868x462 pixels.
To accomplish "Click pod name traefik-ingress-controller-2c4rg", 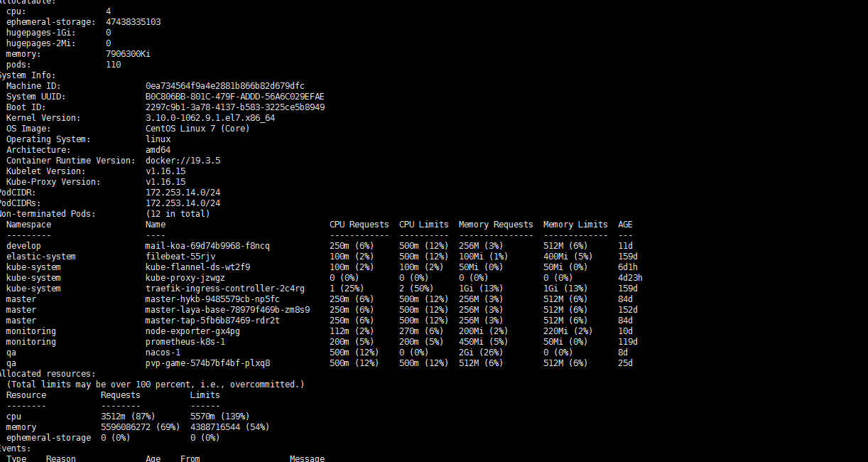I will [x=225, y=289].
